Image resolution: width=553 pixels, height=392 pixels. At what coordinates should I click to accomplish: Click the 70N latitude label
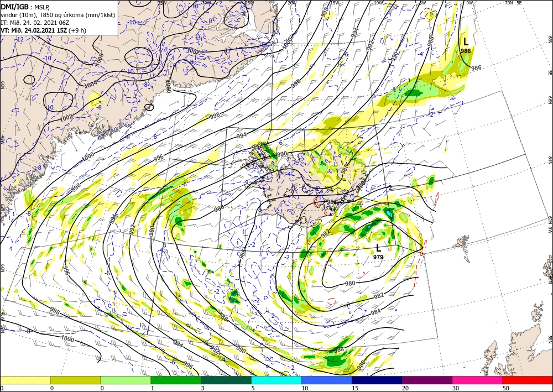[509, 3]
